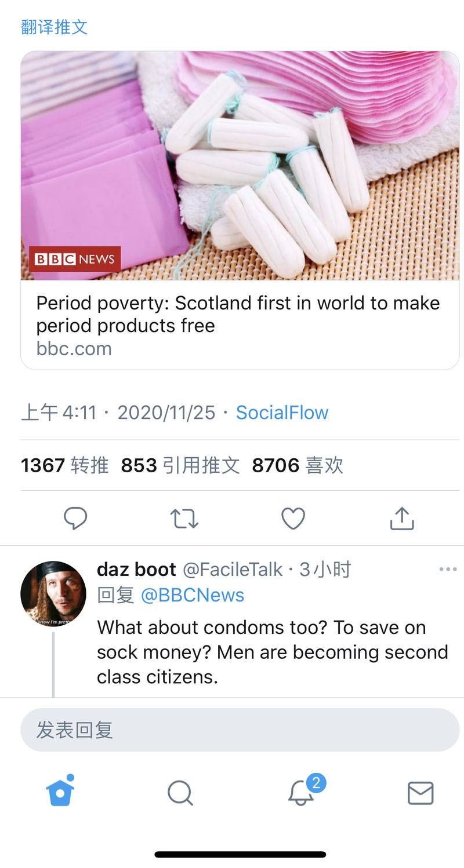View the 8706 喜欢 likes list
Image resolution: width=464 pixels, height=868 pixels.
(297, 465)
